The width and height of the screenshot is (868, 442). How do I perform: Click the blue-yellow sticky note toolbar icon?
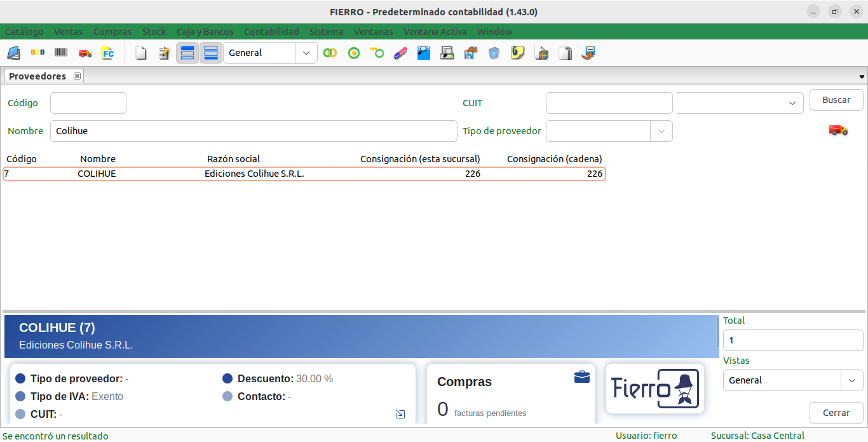coord(518,53)
